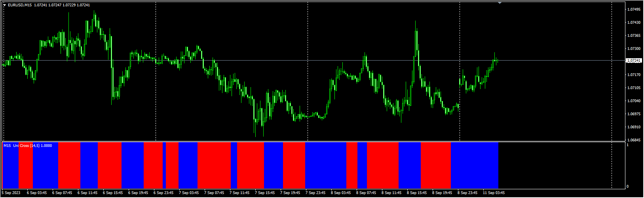Click the 7 Sep 03:45 time label
Viewport: 644px width, 198px height.
coord(189,193)
